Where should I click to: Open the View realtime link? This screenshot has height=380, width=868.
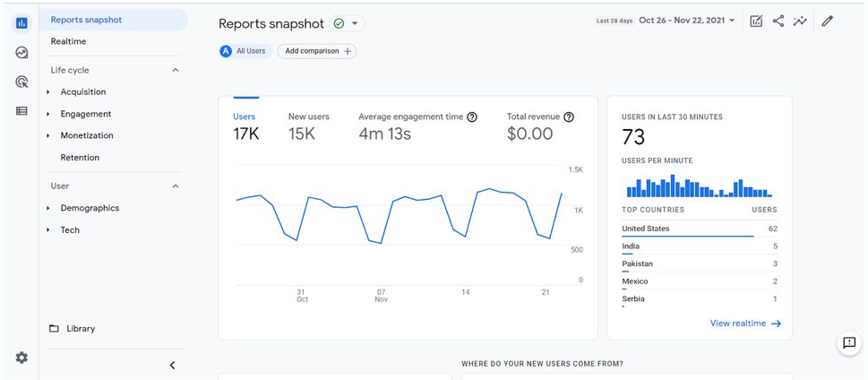[745, 324]
